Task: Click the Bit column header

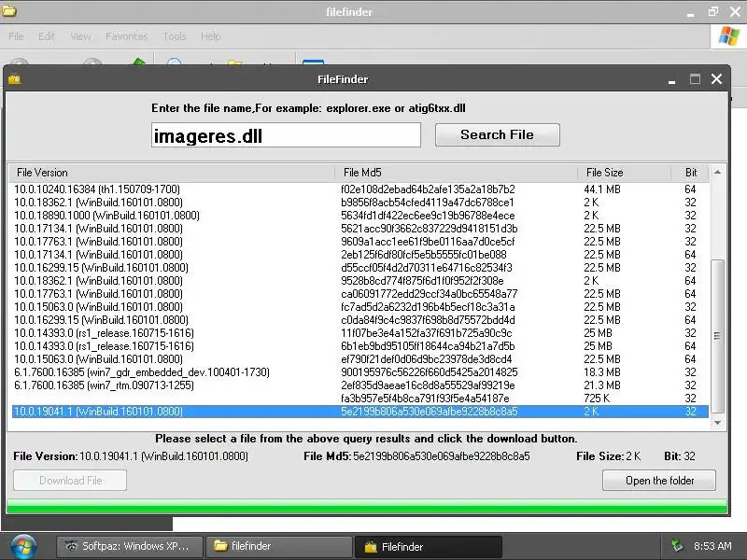Action: 690,173
